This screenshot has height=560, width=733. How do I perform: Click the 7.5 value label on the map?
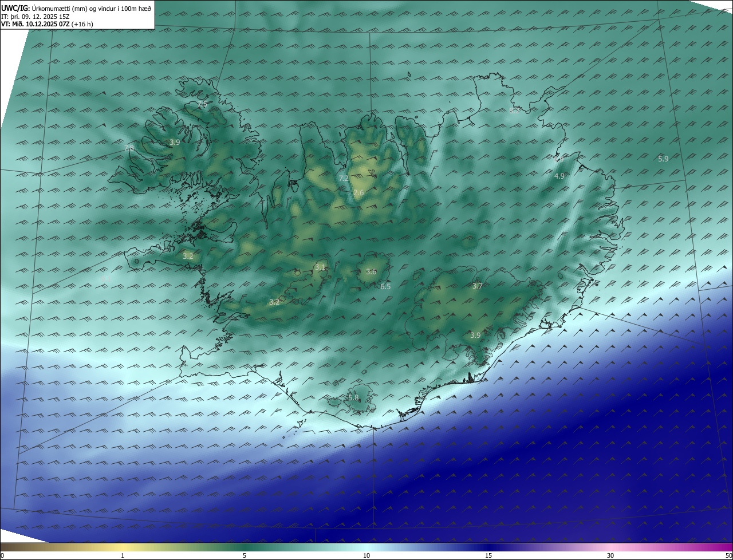[202, 105]
